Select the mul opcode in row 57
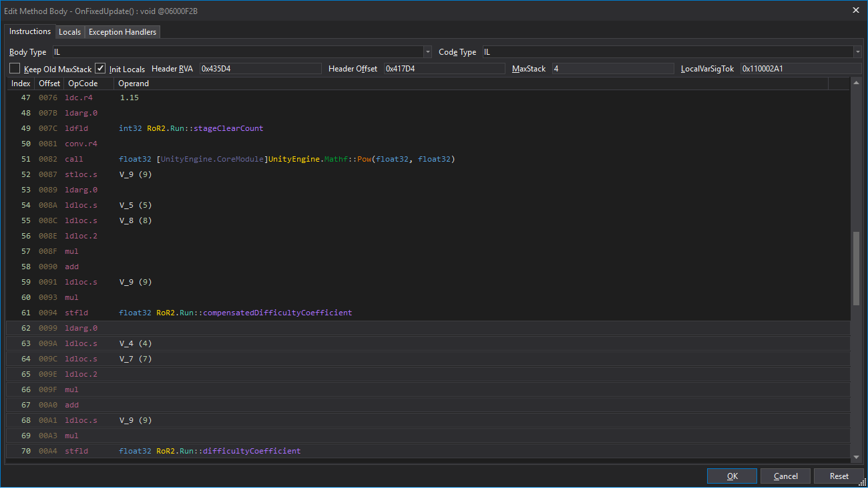This screenshot has width=868, height=489. 71,251
